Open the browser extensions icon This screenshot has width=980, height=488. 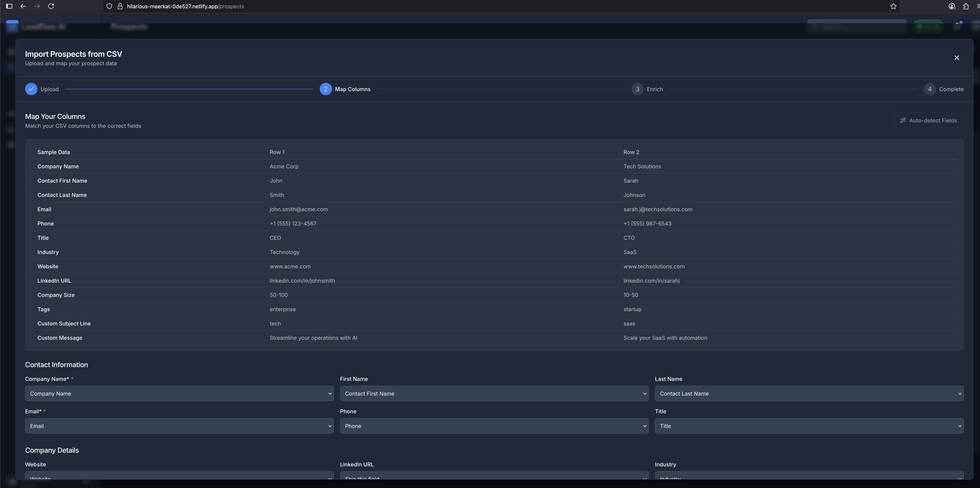pos(966,6)
